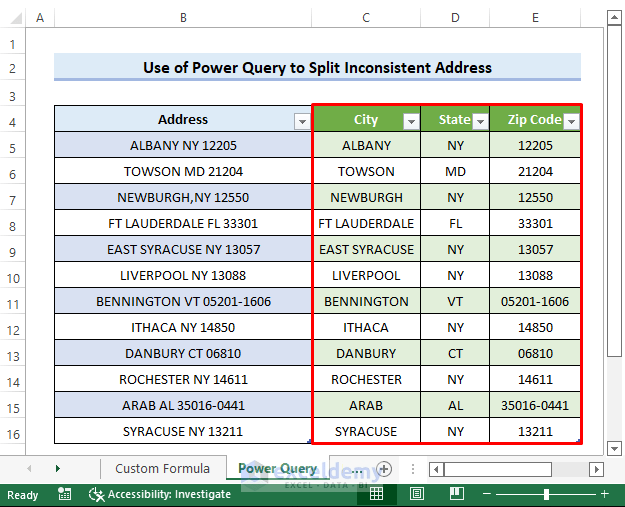Click City cell 'ITHACA'
This screenshot has width=625, height=507.
(x=366, y=327)
